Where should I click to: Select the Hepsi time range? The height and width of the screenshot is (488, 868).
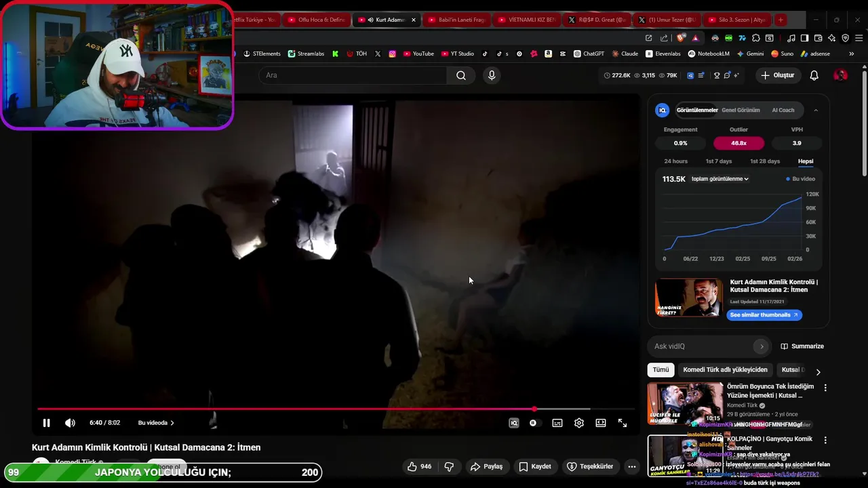click(806, 161)
